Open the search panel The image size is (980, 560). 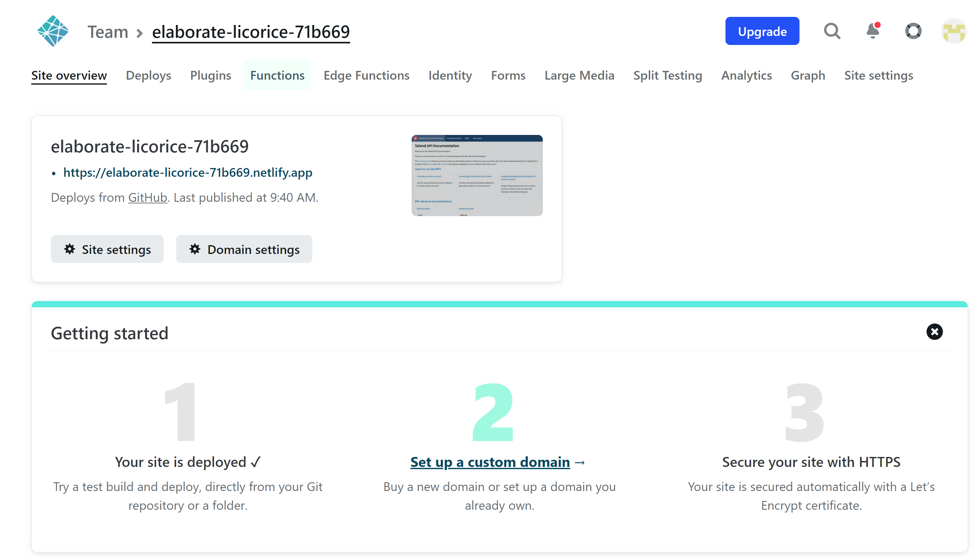tap(833, 32)
